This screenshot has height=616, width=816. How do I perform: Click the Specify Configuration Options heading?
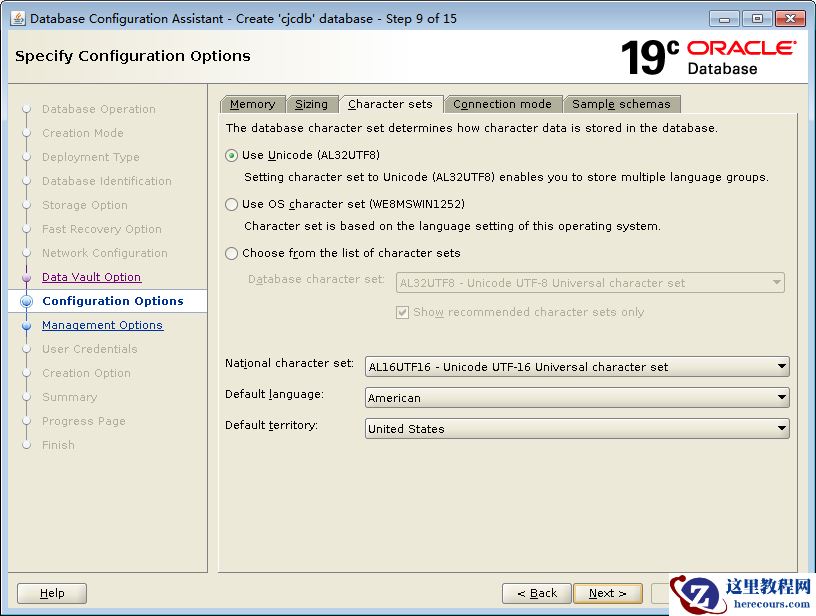[133, 56]
